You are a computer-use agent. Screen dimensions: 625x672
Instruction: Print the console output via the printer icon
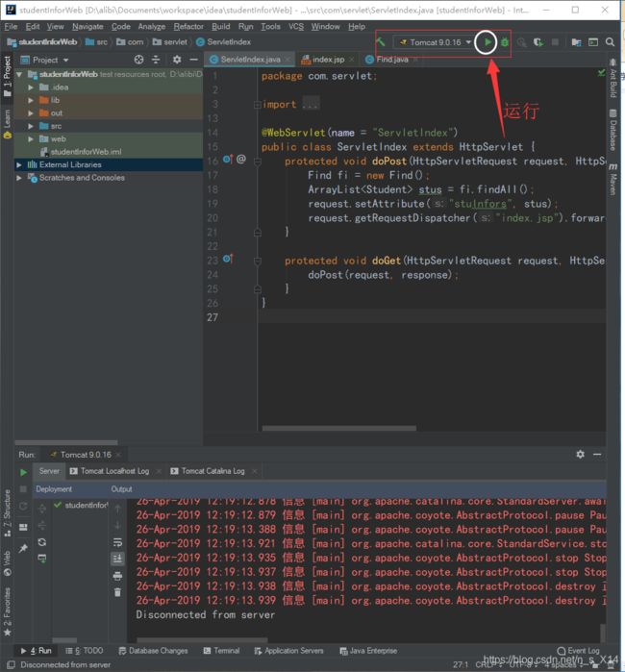pyautogui.click(x=117, y=576)
